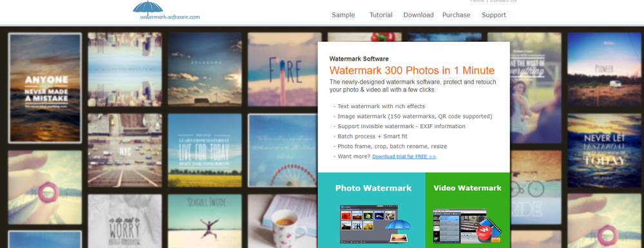The image size is (644, 248).
Task: Open the 'Never Let Yesterday' water photo
Action: tap(604, 150)
